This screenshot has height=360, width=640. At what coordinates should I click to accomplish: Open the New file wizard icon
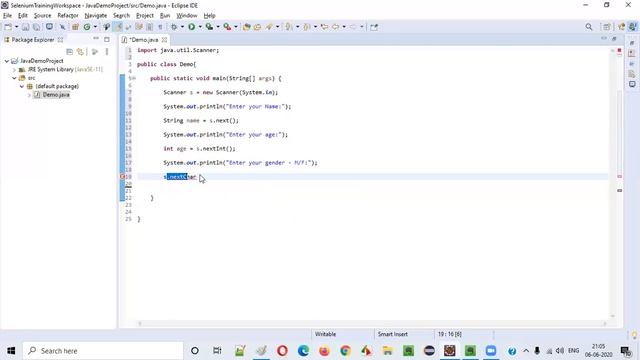click(x=8, y=27)
